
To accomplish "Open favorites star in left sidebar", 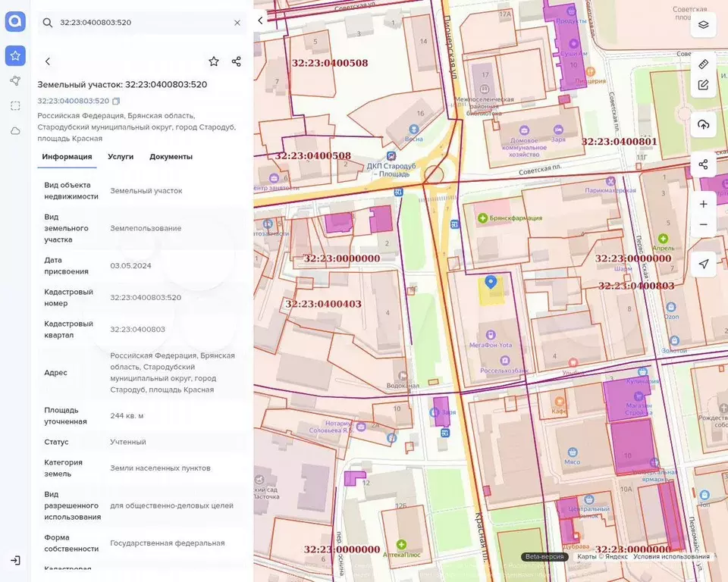I will 15,55.
